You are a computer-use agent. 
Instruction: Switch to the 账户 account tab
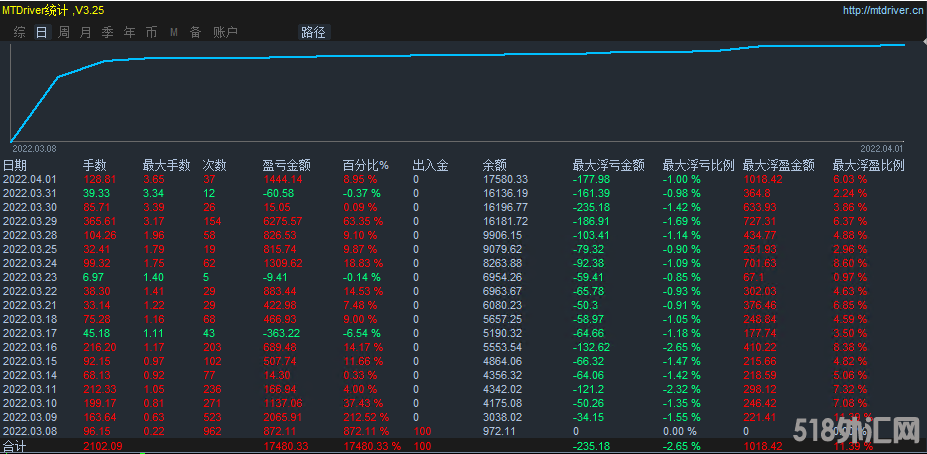(226, 32)
